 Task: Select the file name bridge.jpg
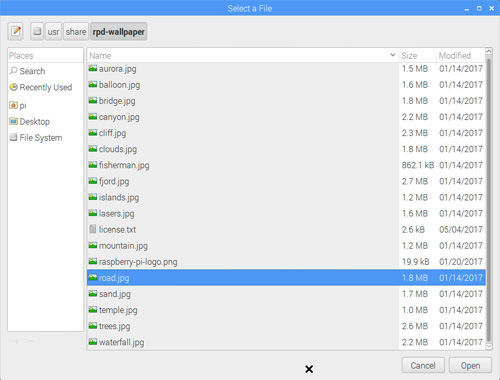point(117,101)
